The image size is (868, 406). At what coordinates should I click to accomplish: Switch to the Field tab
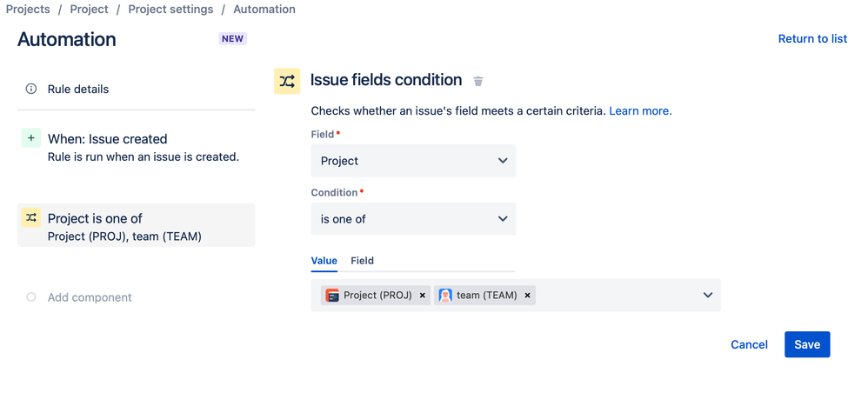pyautogui.click(x=362, y=261)
